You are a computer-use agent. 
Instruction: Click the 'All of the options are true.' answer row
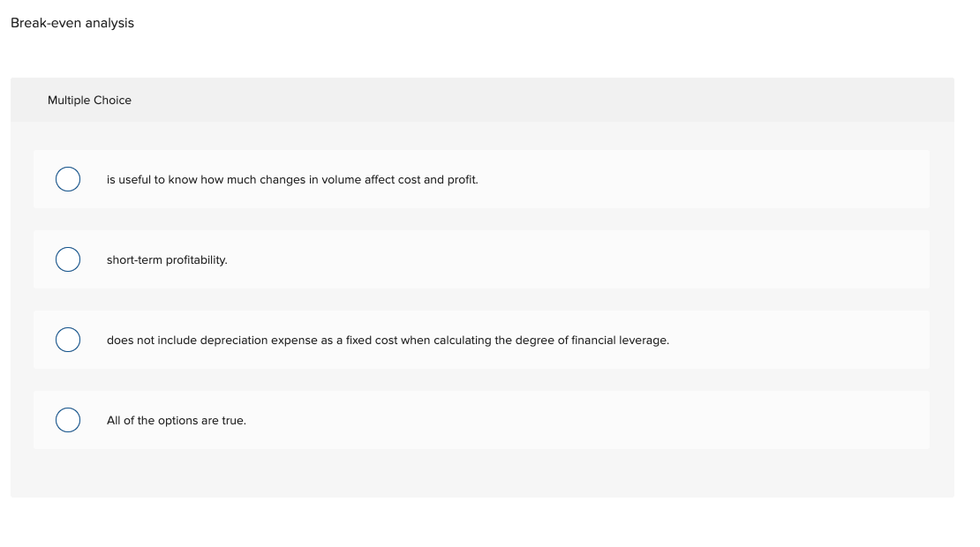point(176,420)
